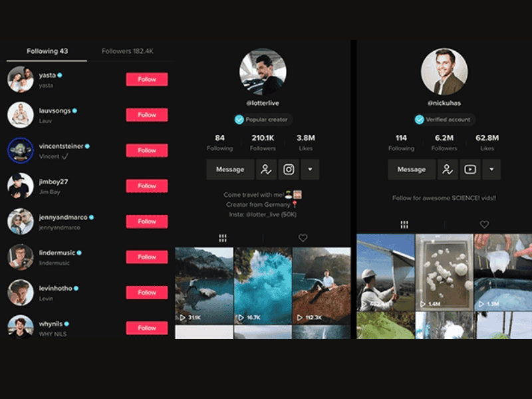The image size is (532, 399).
Task: Show liked videos on lotterlive profile
Action: click(x=303, y=237)
